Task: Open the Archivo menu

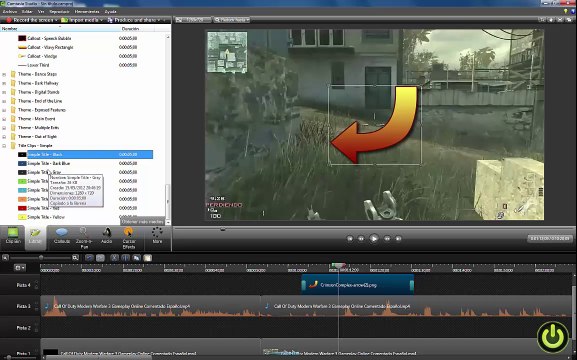Action: pyautogui.click(x=10, y=11)
